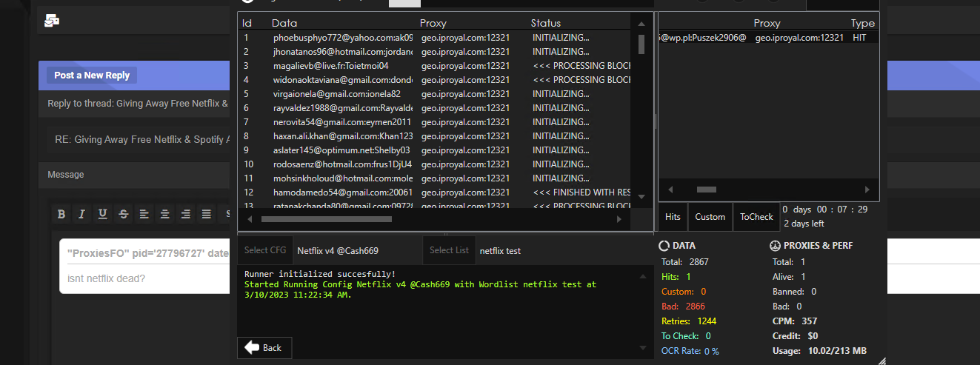Align reply text to the right
The width and height of the screenshot is (980, 365).
click(x=186, y=214)
